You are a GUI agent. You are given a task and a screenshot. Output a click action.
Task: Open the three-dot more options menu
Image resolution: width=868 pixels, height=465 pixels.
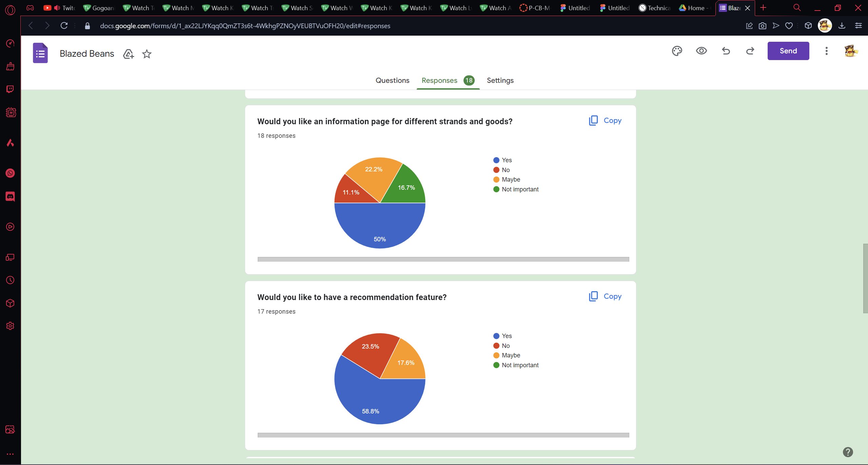[826, 51]
